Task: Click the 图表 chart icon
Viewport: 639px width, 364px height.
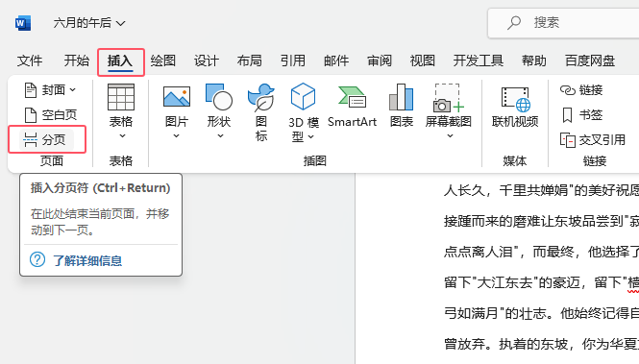Action: click(x=402, y=97)
